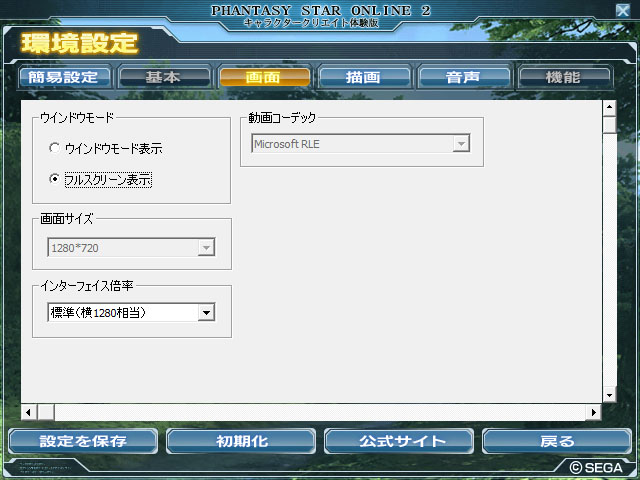Image resolution: width=640 pixels, height=480 pixels.
Task: Open the 公式サイト link button
Action: tap(399, 441)
